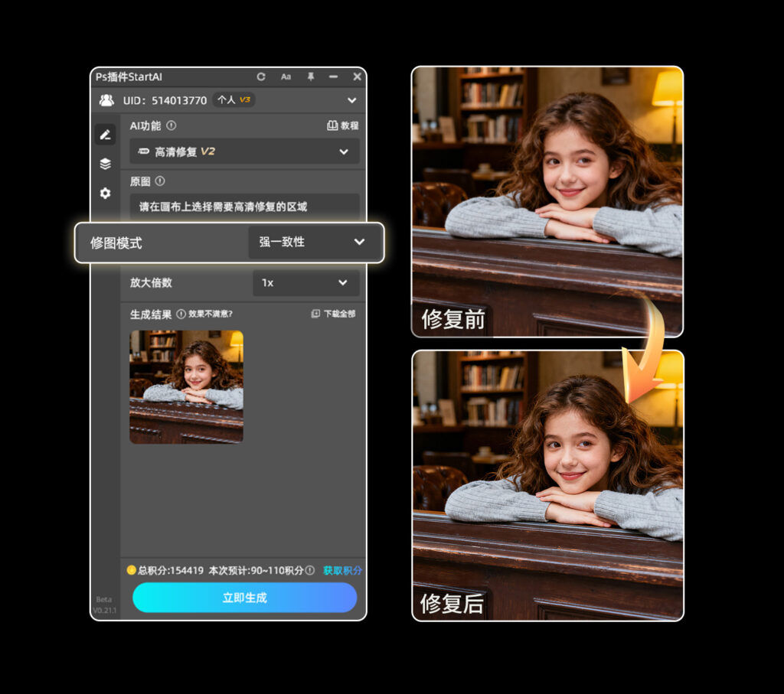This screenshot has width=784, height=694.
Task: Click the info icon beside AI功能
Action: coord(171,125)
